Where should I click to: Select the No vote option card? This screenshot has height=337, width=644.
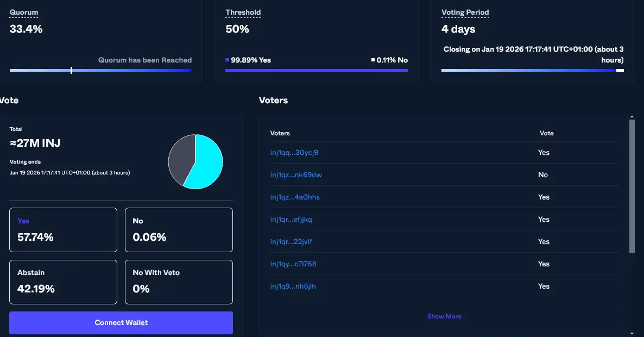[x=179, y=230]
